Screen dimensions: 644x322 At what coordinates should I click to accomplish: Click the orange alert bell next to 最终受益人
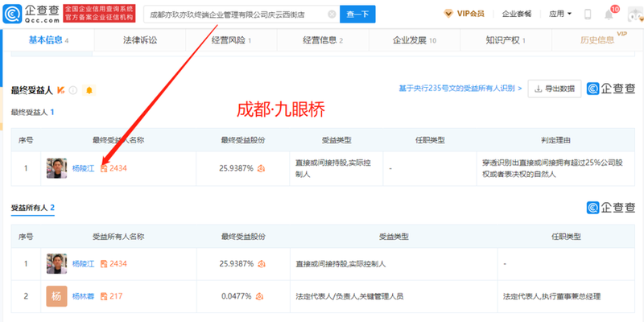tap(89, 90)
